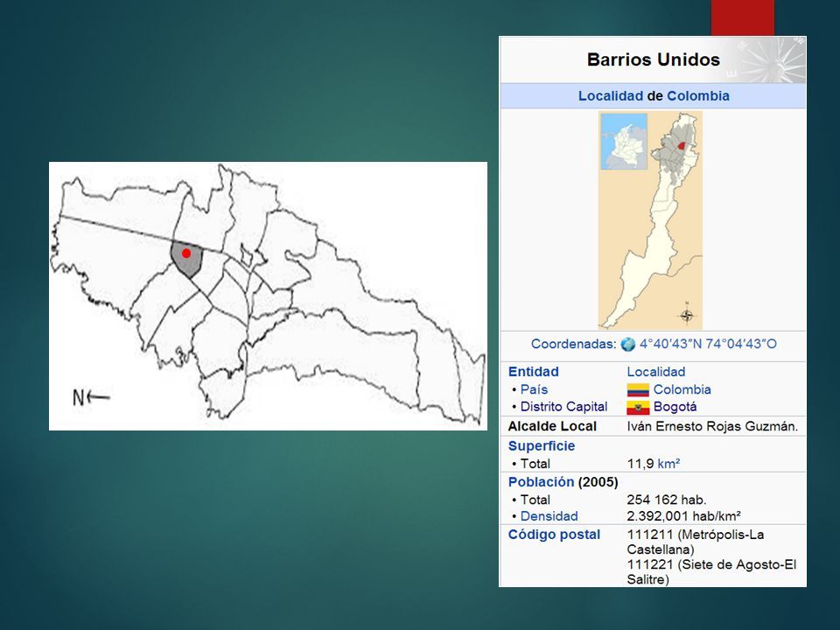Click the red highlighted locality on infobox map
Image resolution: width=840 pixels, height=630 pixels.
click(x=682, y=146)
